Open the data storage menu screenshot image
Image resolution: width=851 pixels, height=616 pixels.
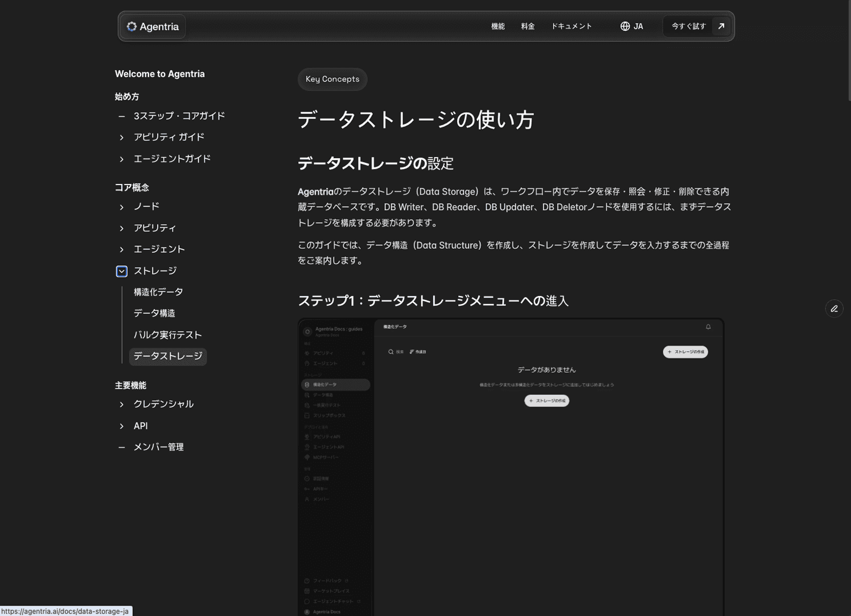511,467
